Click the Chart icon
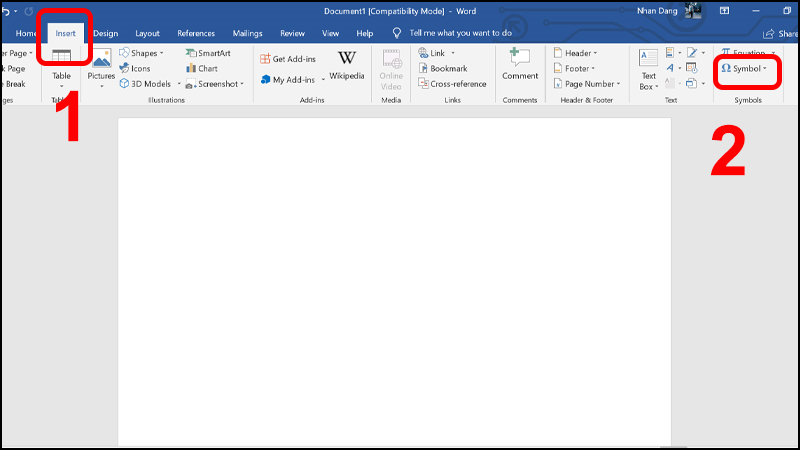This screenshot has width=800, height=450. click(201, 68)
